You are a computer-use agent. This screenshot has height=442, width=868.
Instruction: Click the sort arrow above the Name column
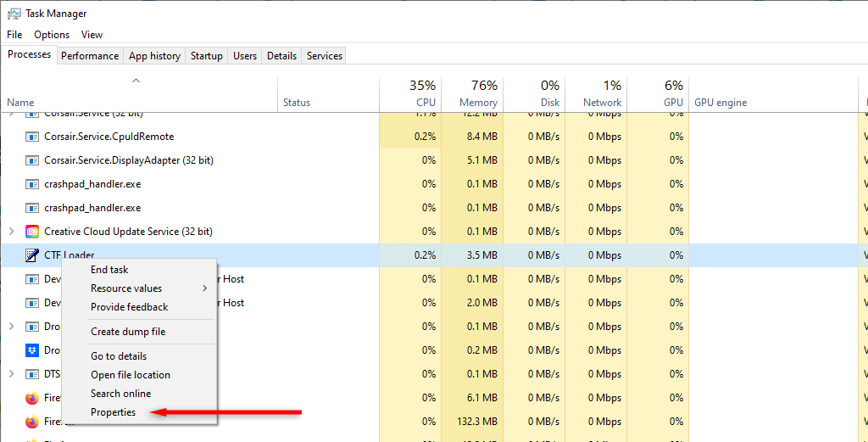136,81
